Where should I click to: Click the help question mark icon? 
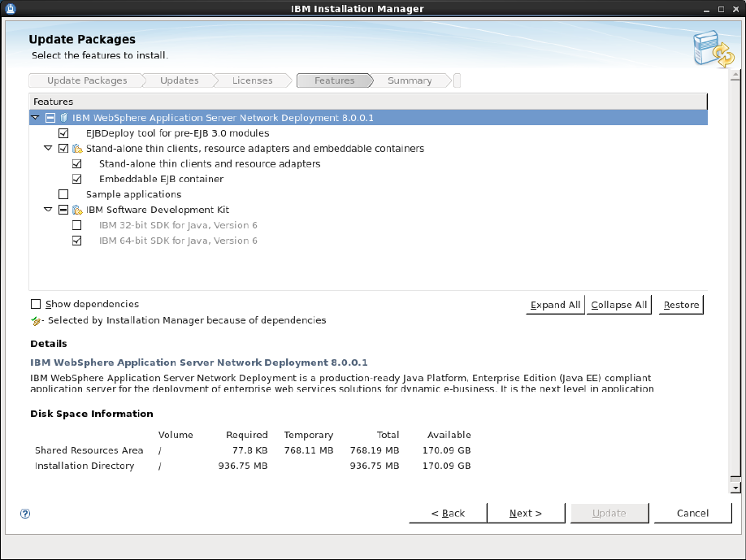(25, 514)
